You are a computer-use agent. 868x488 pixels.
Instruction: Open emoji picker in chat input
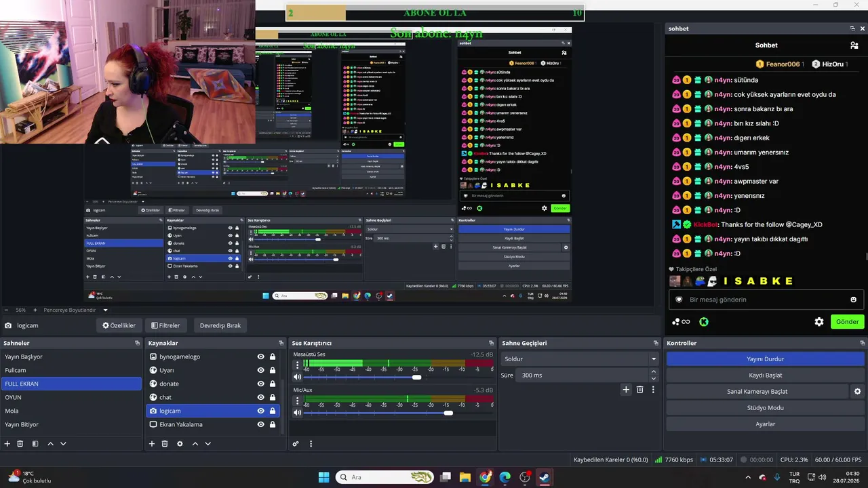point(854,300)
